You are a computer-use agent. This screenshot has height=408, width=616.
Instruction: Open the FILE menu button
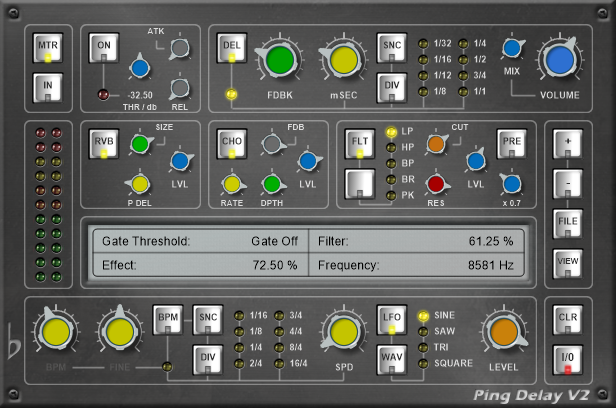coord(568,222)
